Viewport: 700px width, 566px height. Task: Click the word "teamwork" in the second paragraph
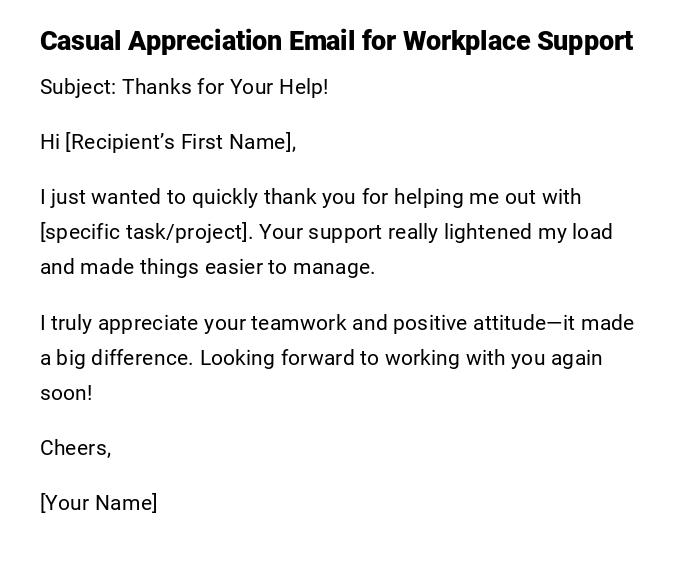pyautogui.click(x=298, y=323)
